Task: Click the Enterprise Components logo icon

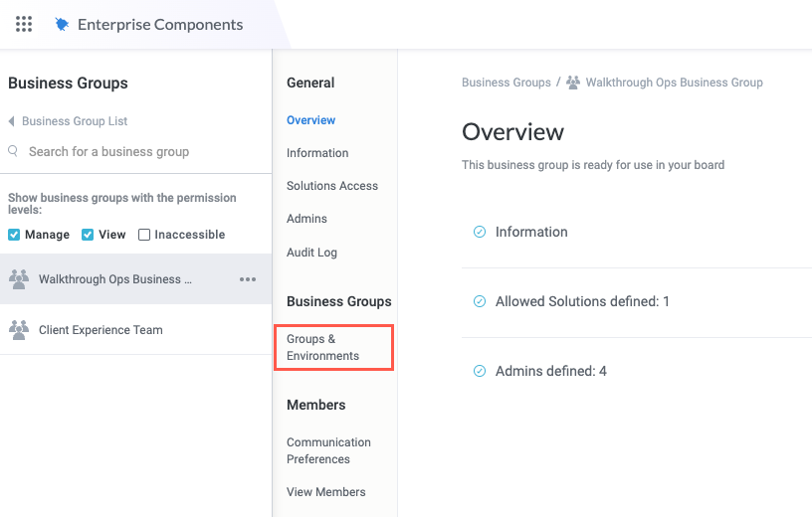Action: click(x=62, y=24)
